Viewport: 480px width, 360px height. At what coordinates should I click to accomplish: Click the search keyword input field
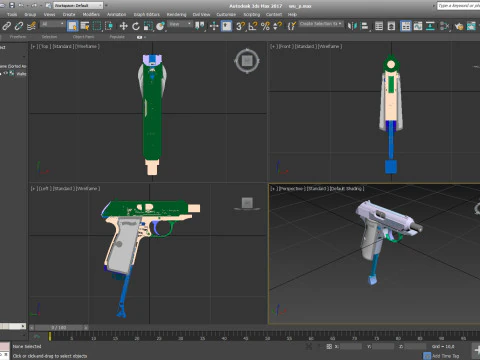tap(459, 6)
